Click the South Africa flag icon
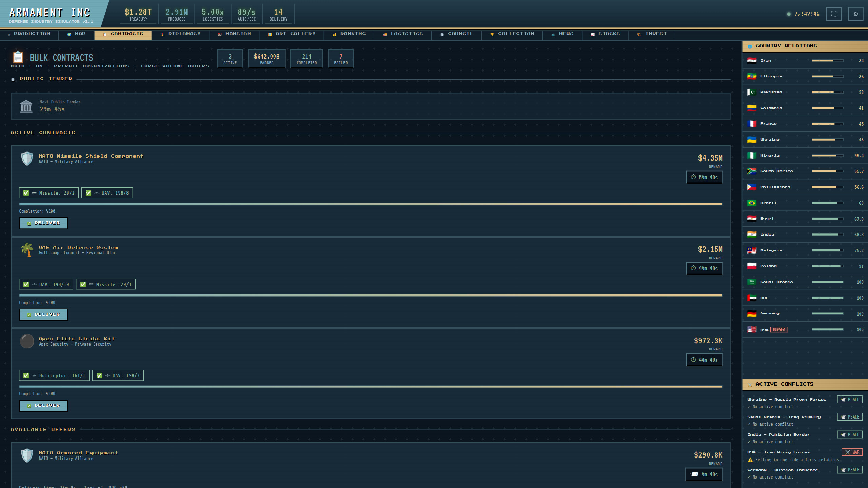The width and height of the screenshot is (868, 488). 752,171
